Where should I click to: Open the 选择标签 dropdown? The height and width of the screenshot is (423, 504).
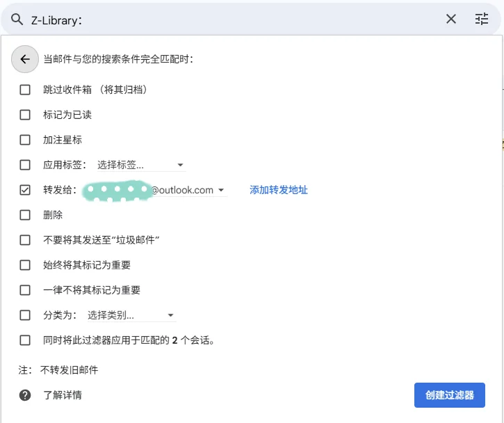(x=141, y=165)
